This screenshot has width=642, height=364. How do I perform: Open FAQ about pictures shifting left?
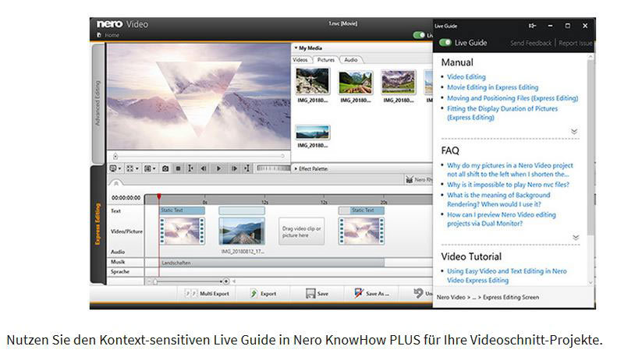pyautogui.click(x=510, y=170)
